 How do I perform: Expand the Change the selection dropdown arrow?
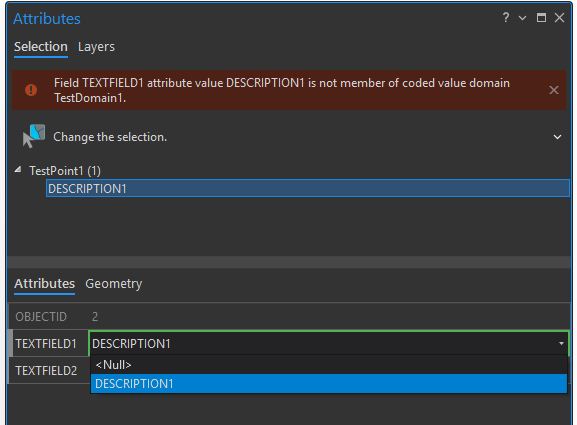click(557, 137)
